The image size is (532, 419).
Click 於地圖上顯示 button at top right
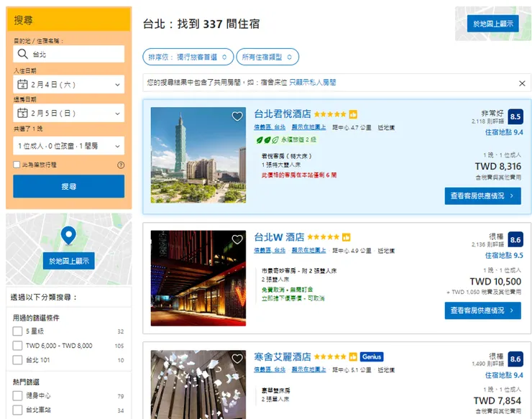[492, 24]
